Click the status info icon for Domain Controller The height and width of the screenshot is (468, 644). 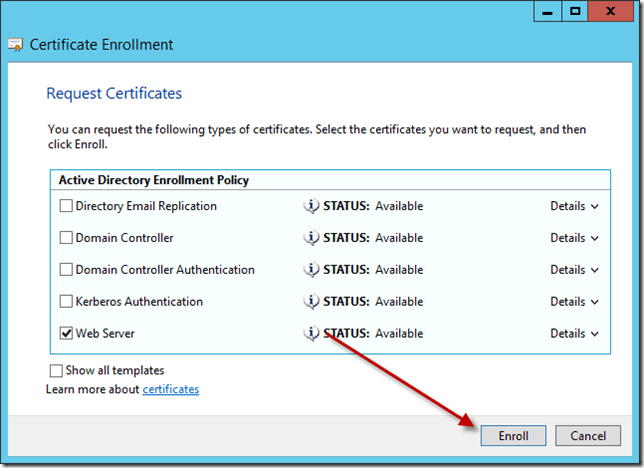311,238
